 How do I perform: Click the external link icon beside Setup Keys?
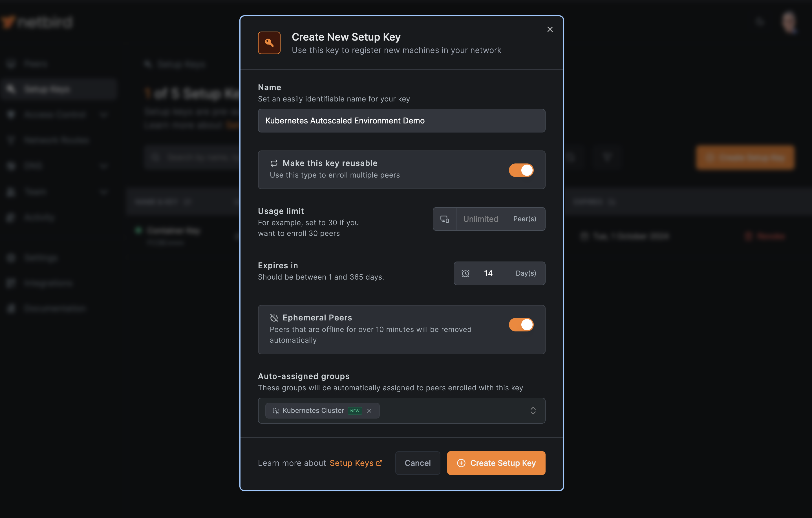click(x=379, y=463)
